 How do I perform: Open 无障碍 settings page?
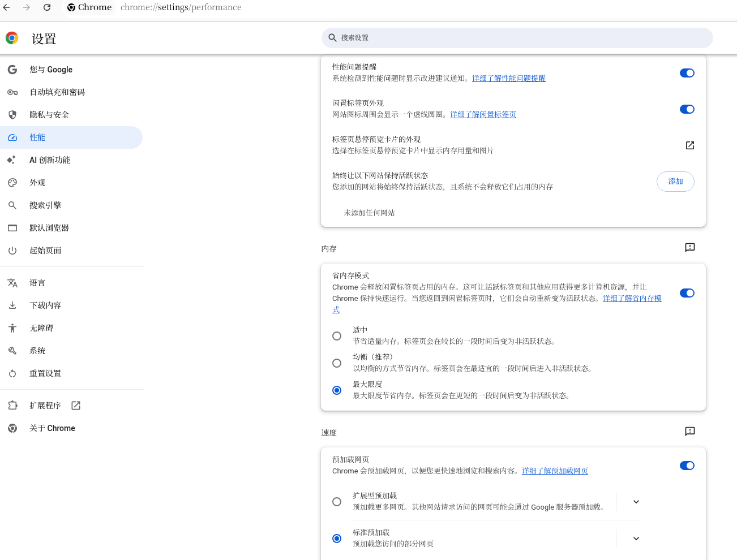[71, 328]
